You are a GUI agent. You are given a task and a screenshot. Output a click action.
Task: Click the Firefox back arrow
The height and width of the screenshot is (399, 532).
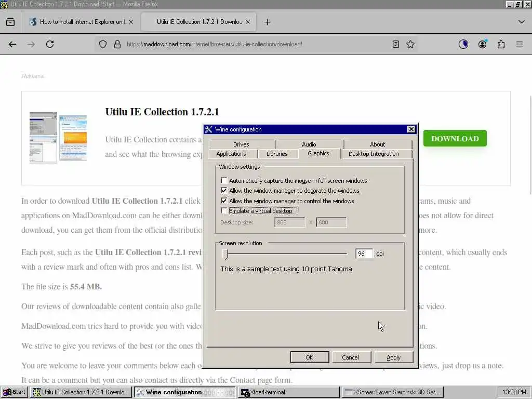12,44
